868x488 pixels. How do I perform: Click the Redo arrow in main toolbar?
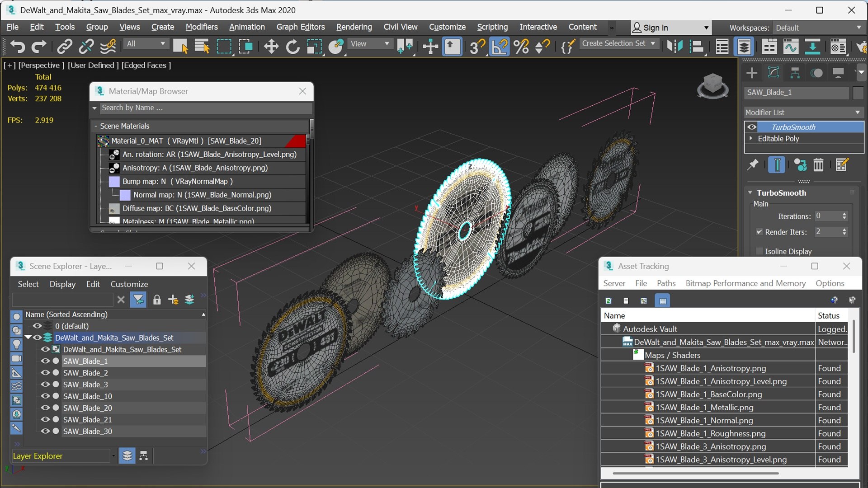tap(39, 46)
